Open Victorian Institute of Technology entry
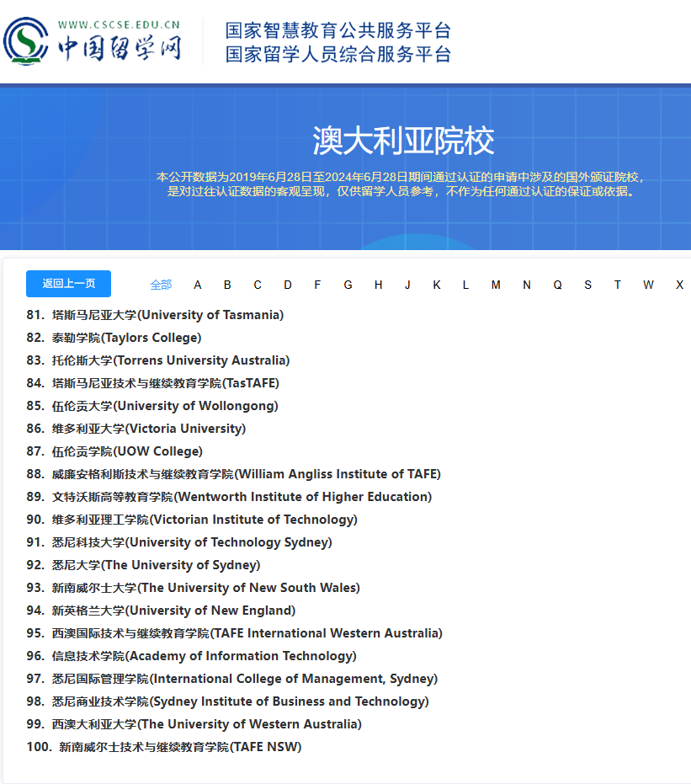Viewport: 691px width, 784px height. click(192, 520)
